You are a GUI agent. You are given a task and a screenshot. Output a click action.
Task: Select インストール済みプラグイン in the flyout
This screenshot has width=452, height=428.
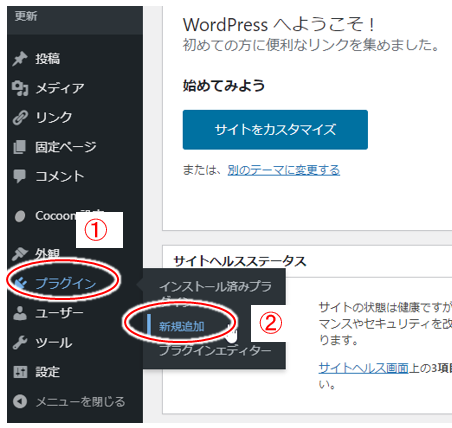coord(215,292)
